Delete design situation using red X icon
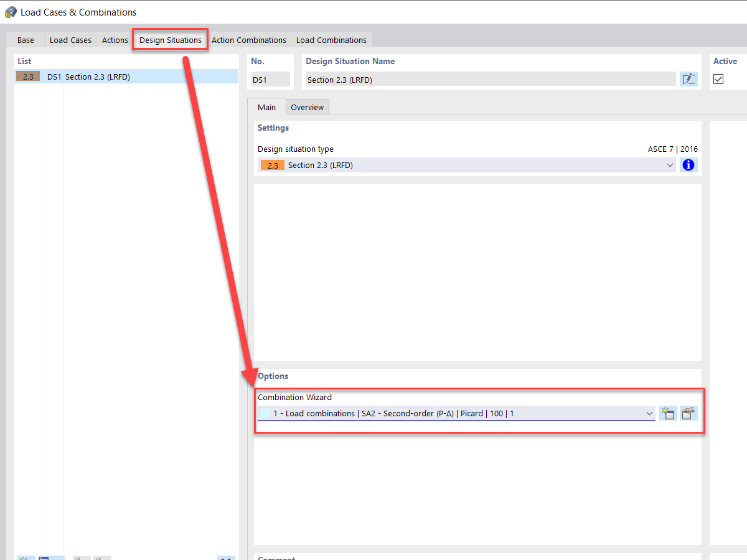 225,558
